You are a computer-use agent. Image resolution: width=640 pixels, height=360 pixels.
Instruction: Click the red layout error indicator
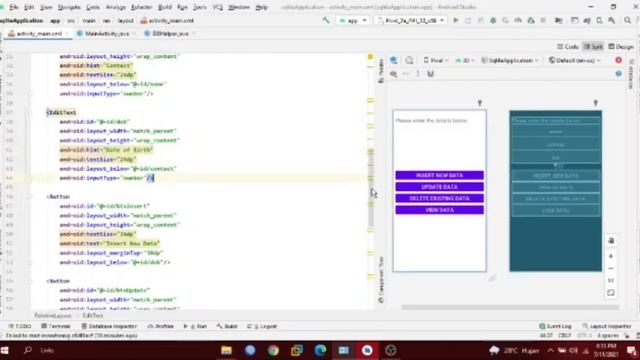tap(618, 60)
